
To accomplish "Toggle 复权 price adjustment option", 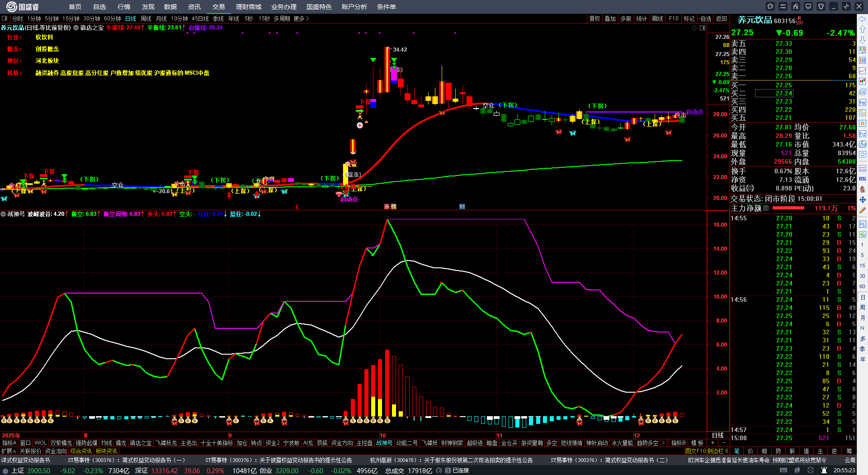I will click(x=594, y=19).
